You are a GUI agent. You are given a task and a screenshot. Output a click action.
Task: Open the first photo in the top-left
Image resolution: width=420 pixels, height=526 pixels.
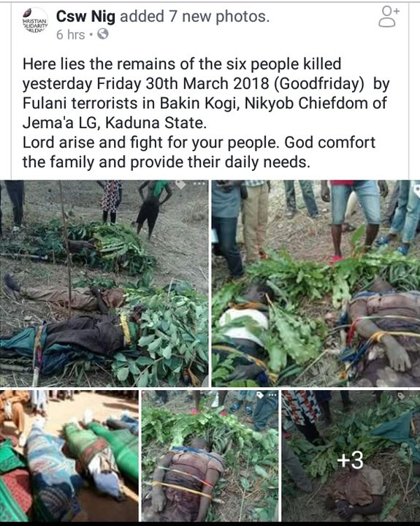pos(104,283)
